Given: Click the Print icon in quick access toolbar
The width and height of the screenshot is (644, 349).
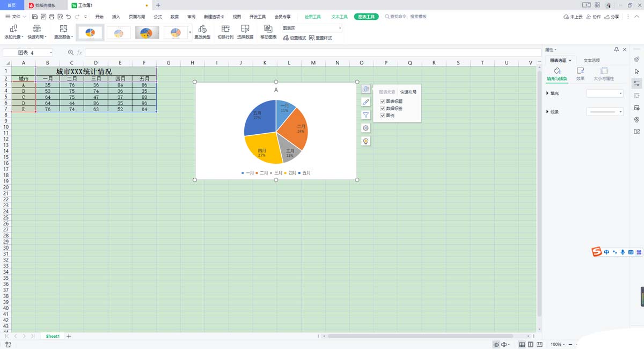Looking at the screenshot, I should point(52,17).
